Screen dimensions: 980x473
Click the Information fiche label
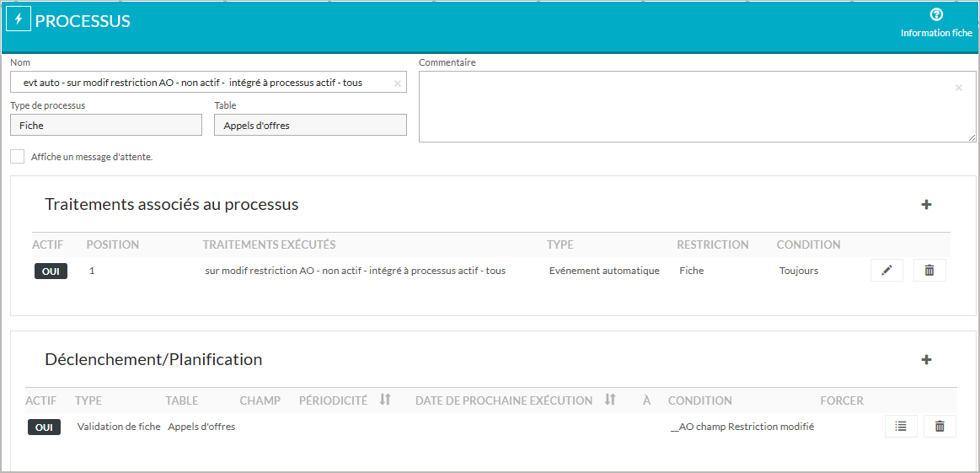pyautogui.click(x=936, y=33)
